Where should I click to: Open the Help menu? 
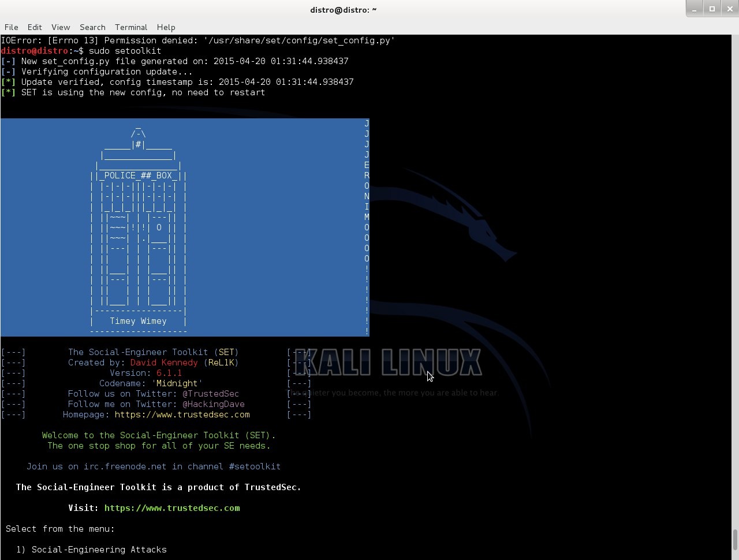click(166, 27)
